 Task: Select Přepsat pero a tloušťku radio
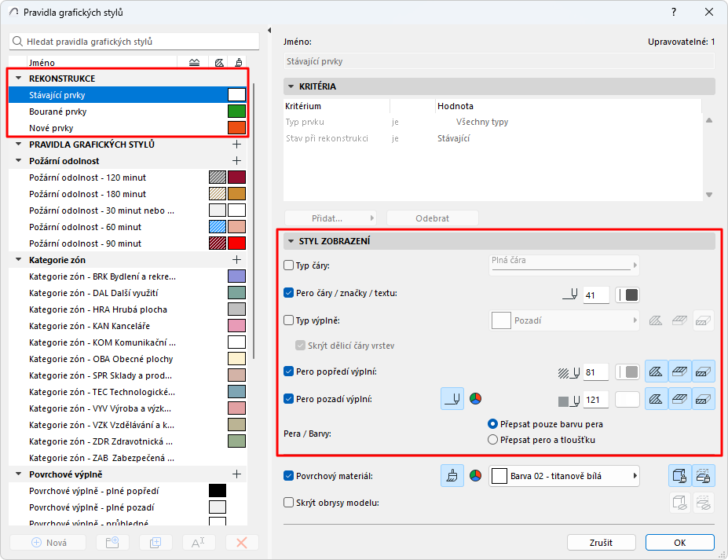click(x=493, y=440)
